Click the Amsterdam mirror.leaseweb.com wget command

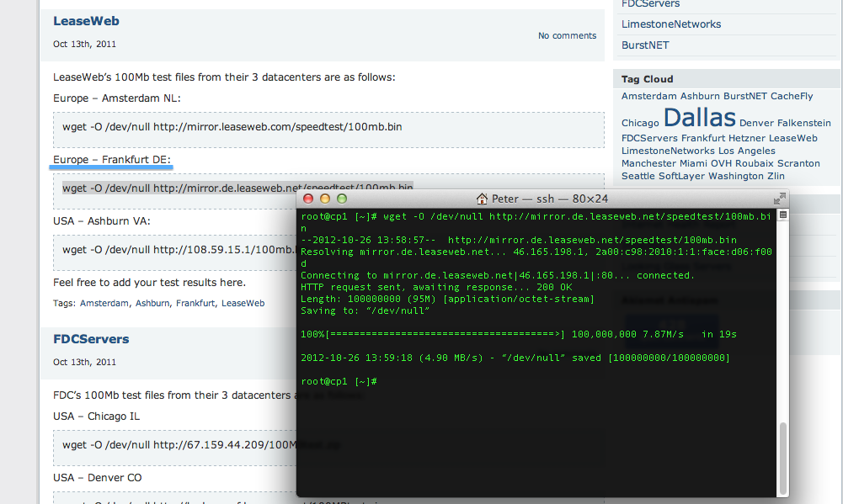[232, 127]
